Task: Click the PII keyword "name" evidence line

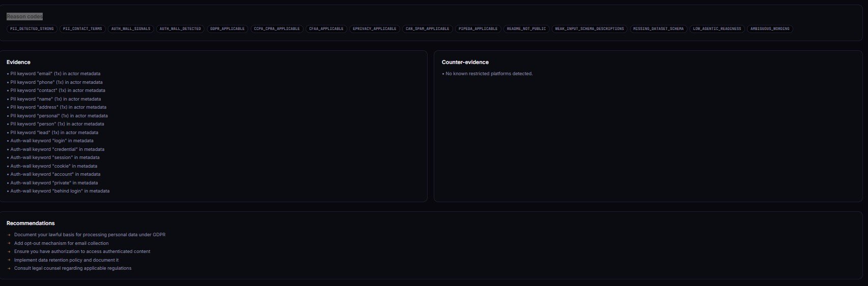Action: click(53, 99)
